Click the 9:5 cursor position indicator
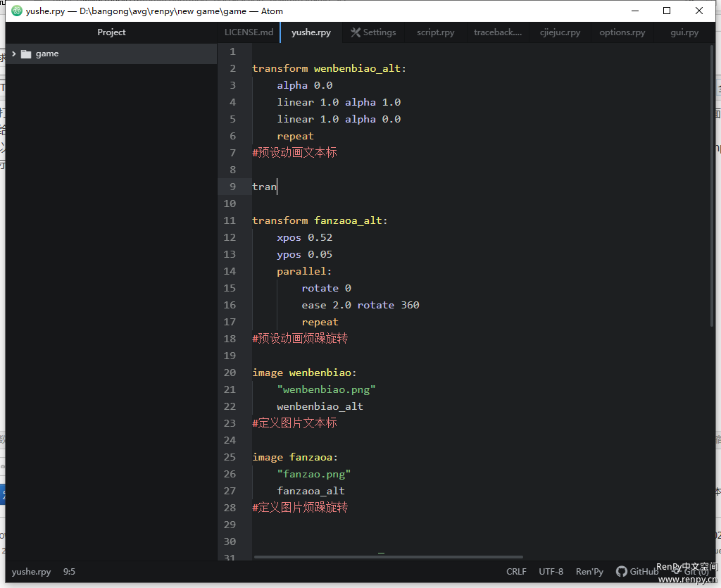 (69, 572)
